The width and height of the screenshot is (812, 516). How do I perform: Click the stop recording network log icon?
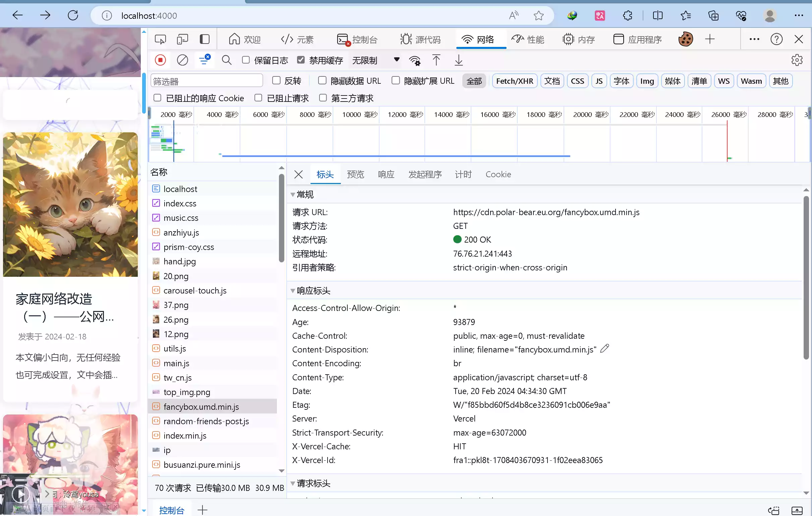(160, 60)
